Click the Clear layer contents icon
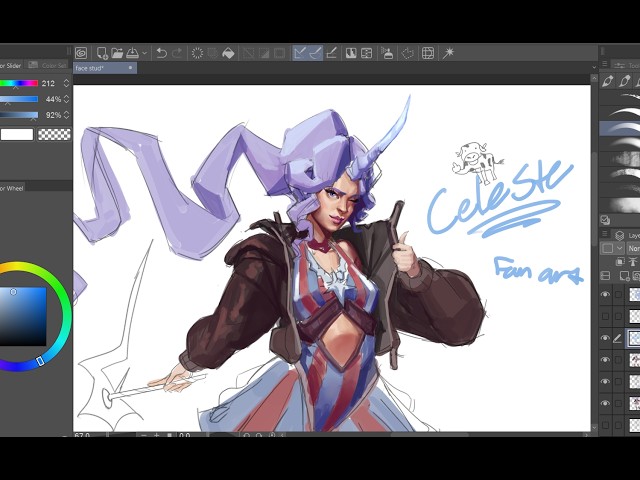 pyautogui.click(x=197, y=53)
